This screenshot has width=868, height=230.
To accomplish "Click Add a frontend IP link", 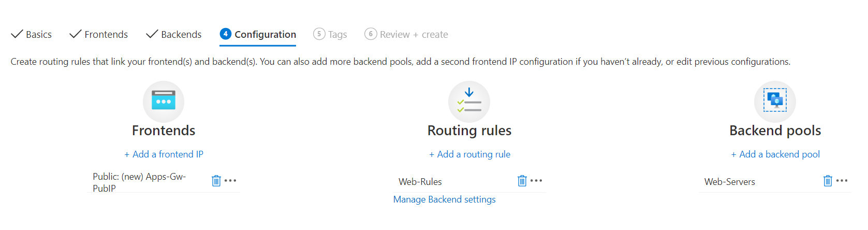I will (164, 154).
